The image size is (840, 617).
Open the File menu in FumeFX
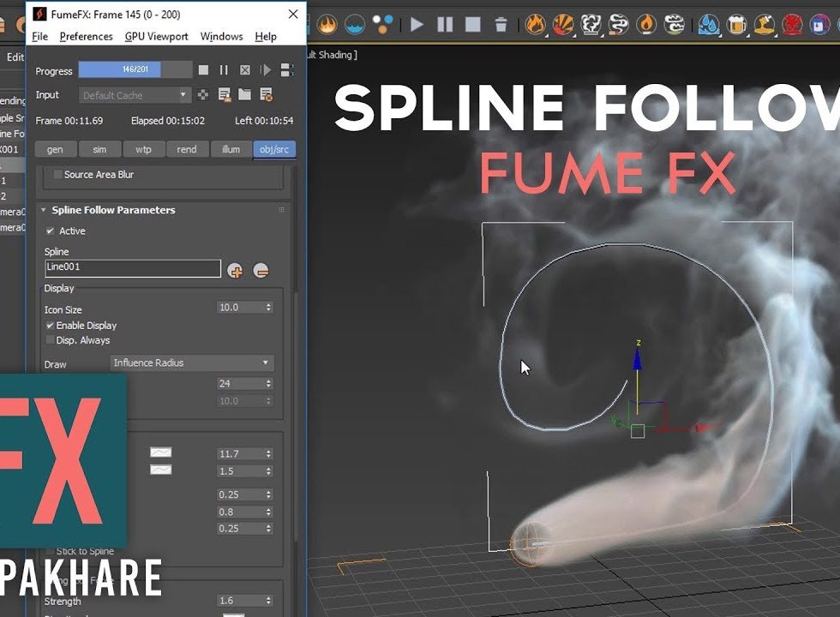click(x=39, y=36)
